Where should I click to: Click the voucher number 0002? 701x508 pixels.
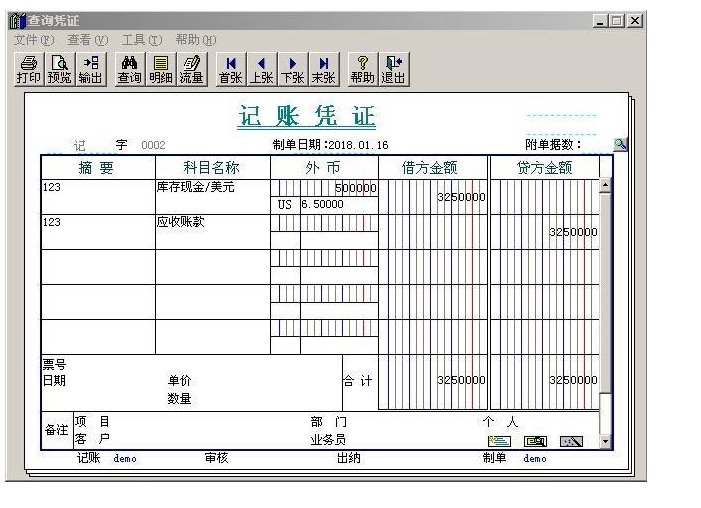coord(153,145)
